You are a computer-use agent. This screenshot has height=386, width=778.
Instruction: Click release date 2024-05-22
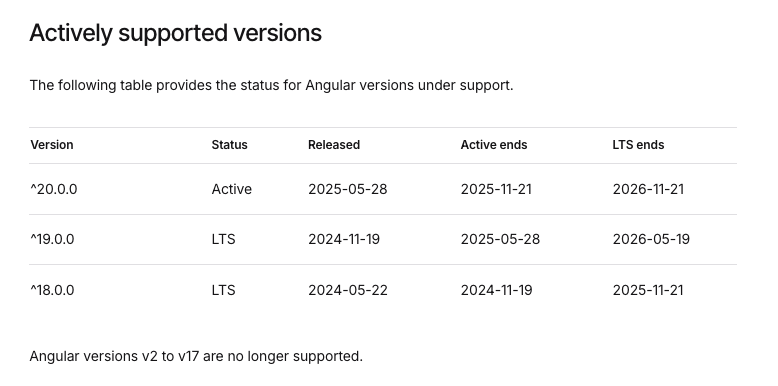click(348, 290)
